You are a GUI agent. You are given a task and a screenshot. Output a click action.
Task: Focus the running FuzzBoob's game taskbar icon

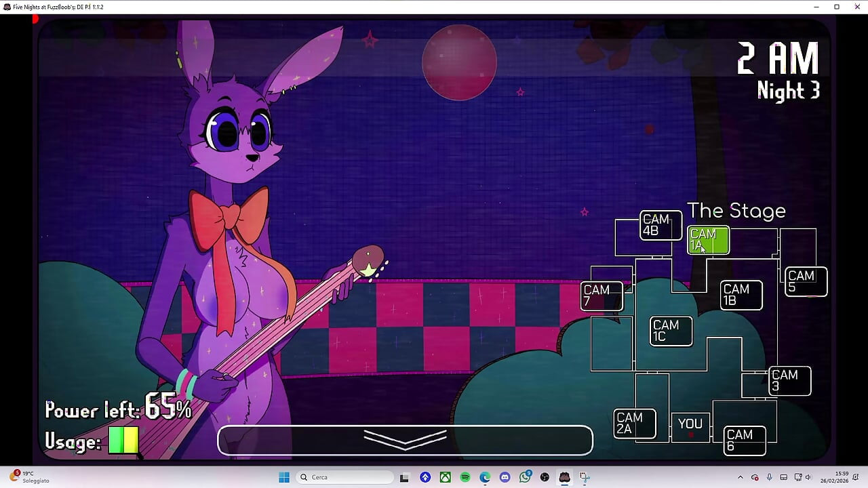coord(564,477)
